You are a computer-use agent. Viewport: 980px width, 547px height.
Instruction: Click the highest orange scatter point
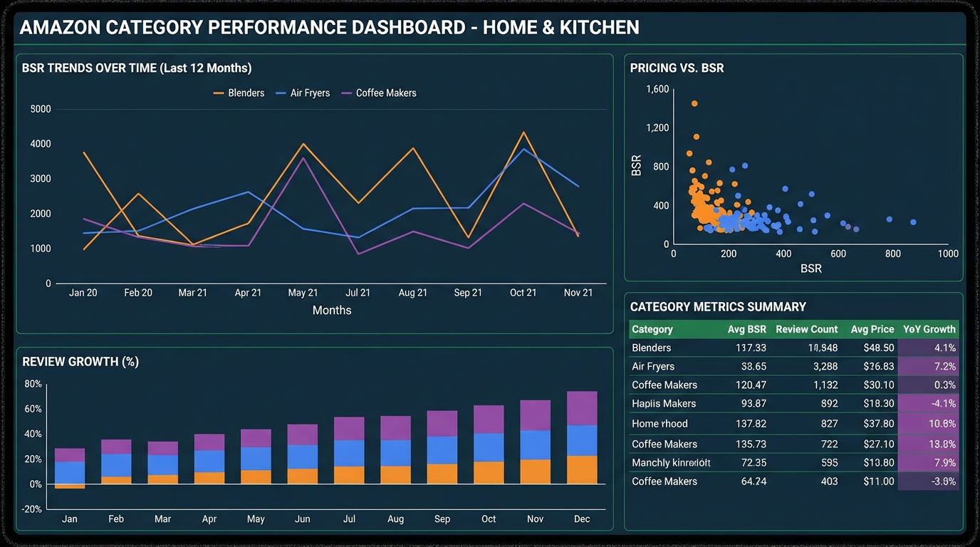click(x=693, y=103)
